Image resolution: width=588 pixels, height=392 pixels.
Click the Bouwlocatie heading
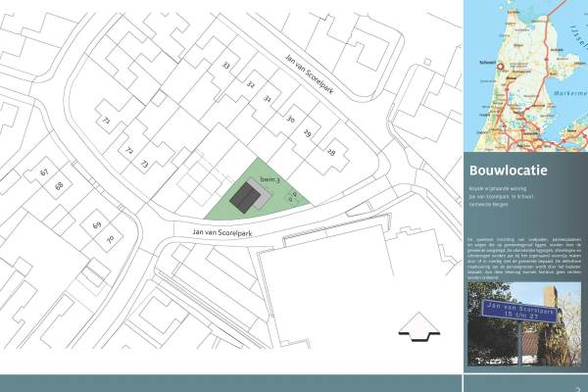(x=508, y=171)
